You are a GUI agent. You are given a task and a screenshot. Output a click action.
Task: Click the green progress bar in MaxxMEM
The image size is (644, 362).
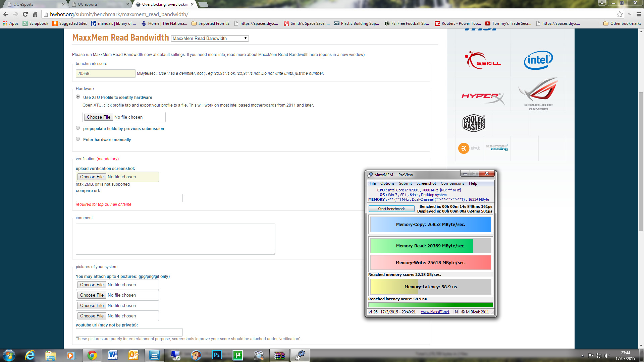431,305
